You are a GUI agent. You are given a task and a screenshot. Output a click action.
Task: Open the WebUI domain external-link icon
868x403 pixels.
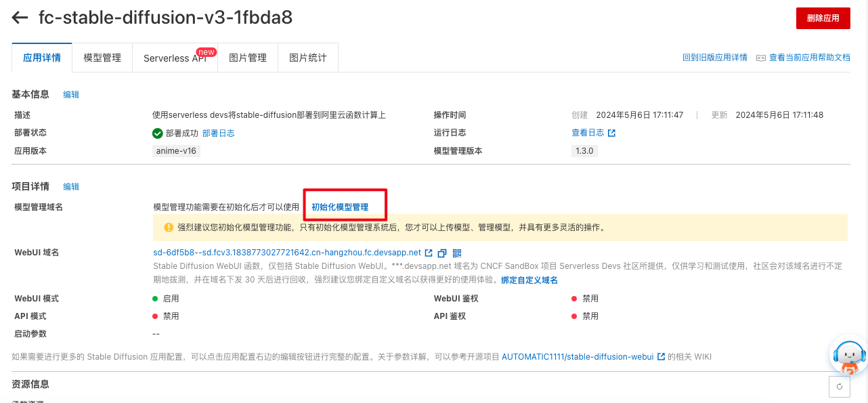(x=429, y=253)
